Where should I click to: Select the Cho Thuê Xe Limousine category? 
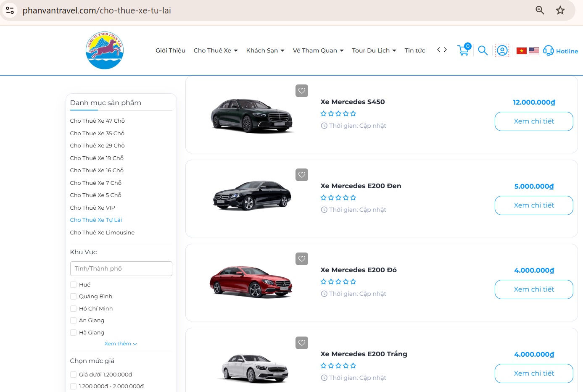(x=102, y=232)
